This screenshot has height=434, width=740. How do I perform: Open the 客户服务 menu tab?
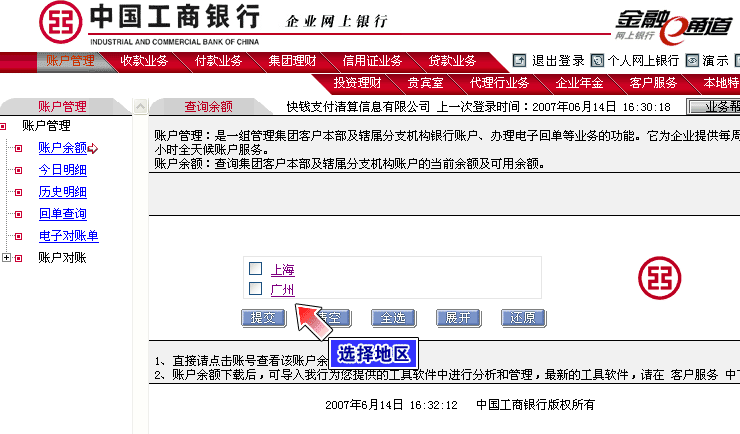point(653,83)
